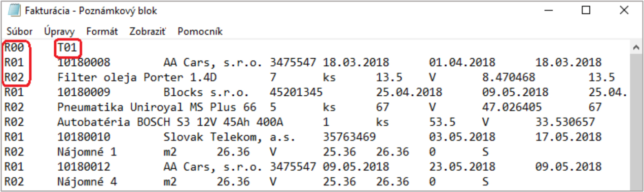
Task: Click the R00 record marker text
Action: pyautogui.click(x=14, y=47)
